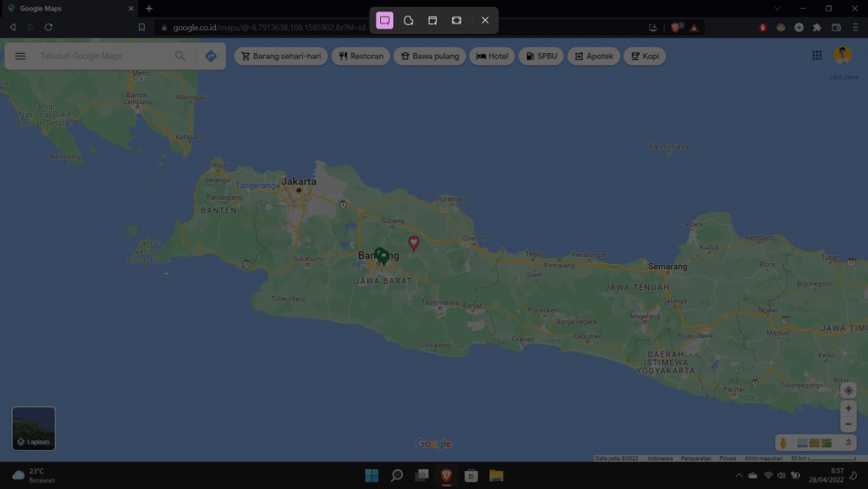Filter map by Hotel
This screenshot has width=868, height=489.
click(x=492, y=56)
